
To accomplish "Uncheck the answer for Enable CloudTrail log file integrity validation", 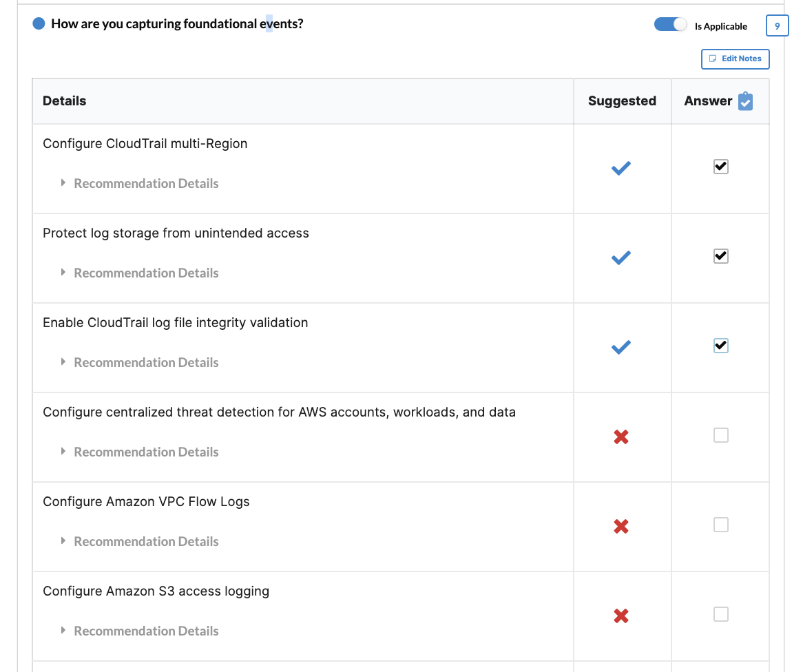I will 720,346.
